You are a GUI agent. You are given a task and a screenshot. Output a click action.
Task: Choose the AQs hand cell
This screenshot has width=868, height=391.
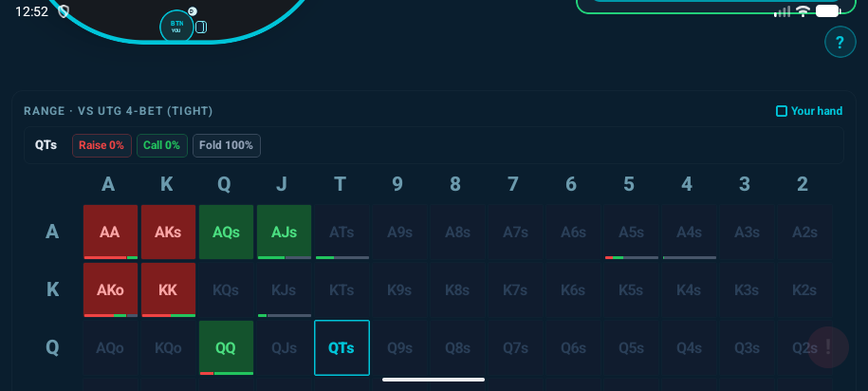click(226, 232)
